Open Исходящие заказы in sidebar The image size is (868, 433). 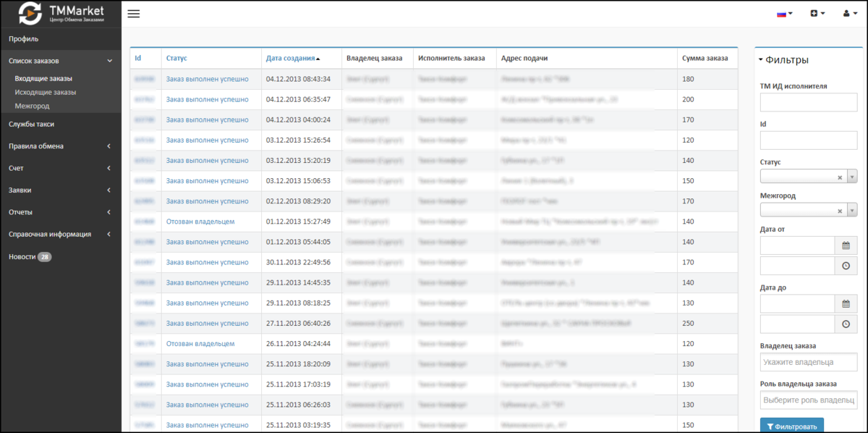pos(45,92)
